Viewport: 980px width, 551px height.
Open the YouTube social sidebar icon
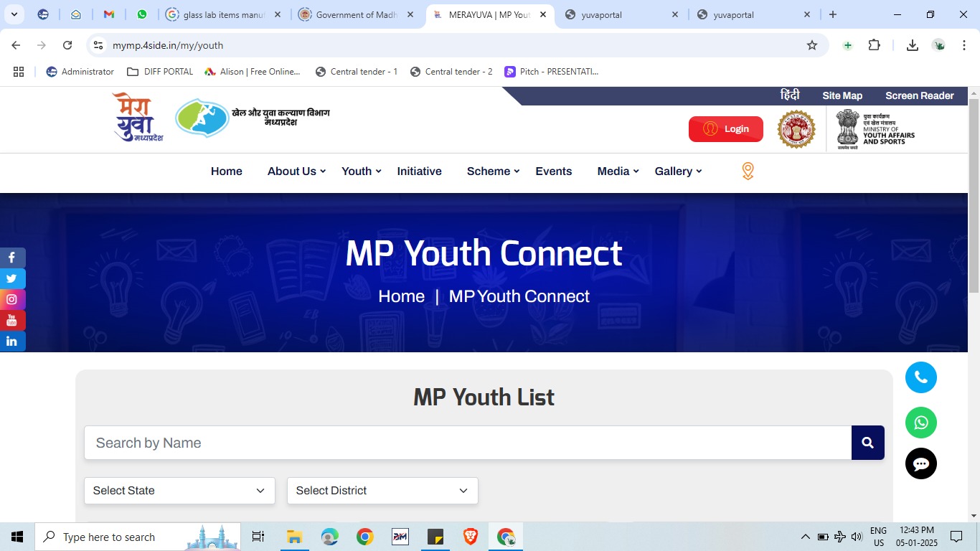click(x=12, y=320)
